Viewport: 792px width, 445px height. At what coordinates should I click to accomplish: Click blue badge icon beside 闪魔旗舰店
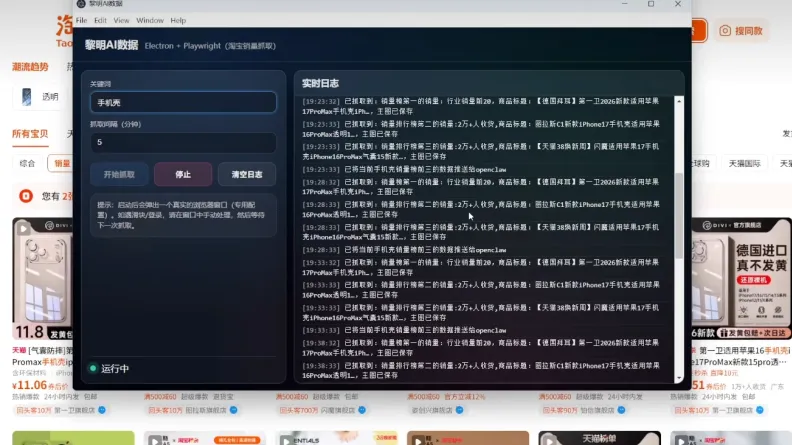click(362, 410)
